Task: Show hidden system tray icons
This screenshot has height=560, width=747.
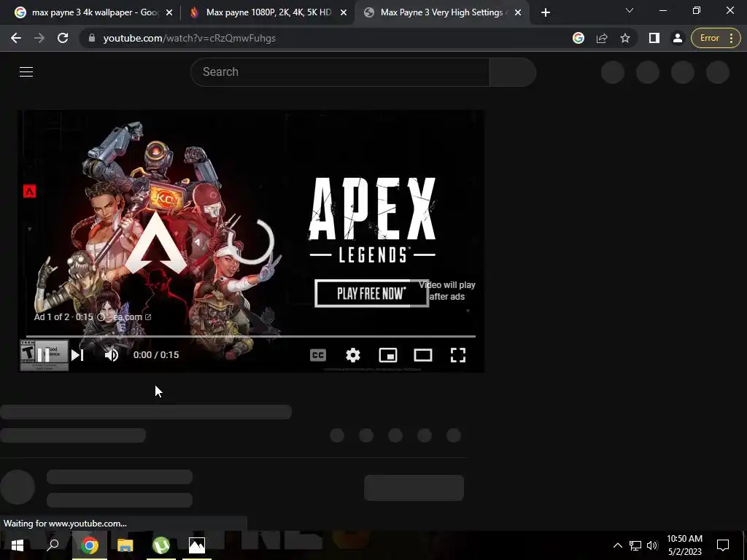Action: pos(617,545)
